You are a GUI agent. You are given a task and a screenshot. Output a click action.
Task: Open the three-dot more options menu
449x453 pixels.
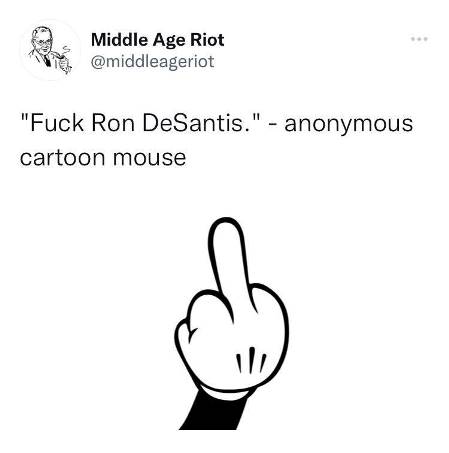[x=419, y=39]
